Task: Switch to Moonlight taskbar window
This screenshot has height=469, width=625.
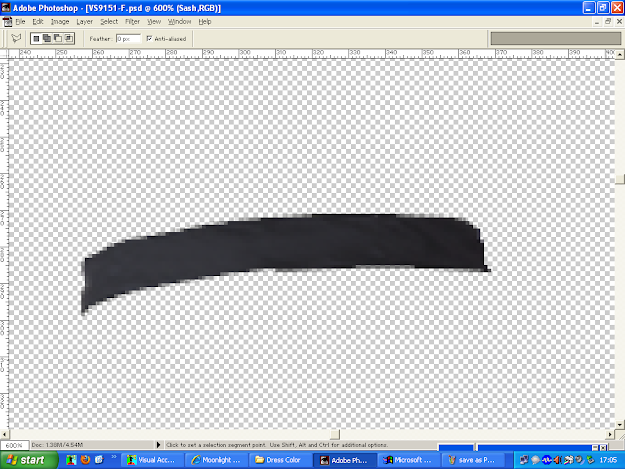Action: [x=216, y=460]
